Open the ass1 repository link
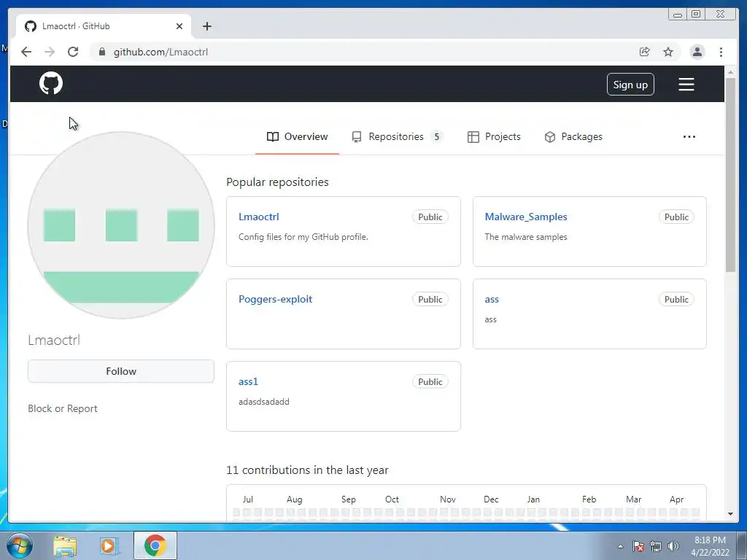 (x=248, y=381)
